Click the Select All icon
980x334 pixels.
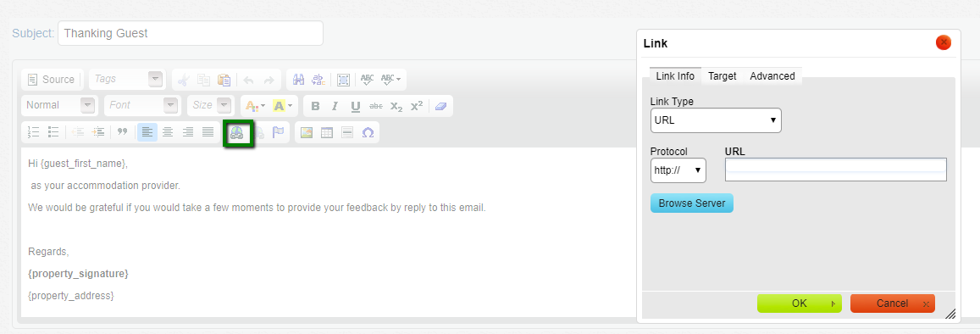(343, 80)
